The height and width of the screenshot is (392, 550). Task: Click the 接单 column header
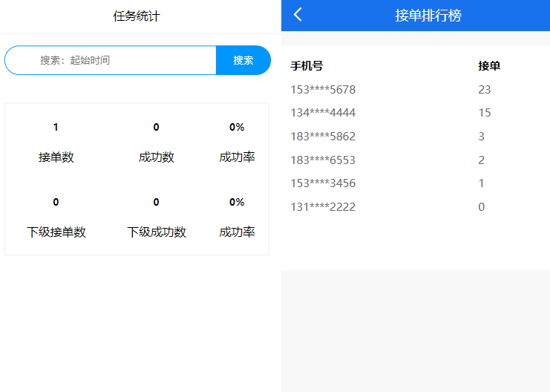[489, 65]
